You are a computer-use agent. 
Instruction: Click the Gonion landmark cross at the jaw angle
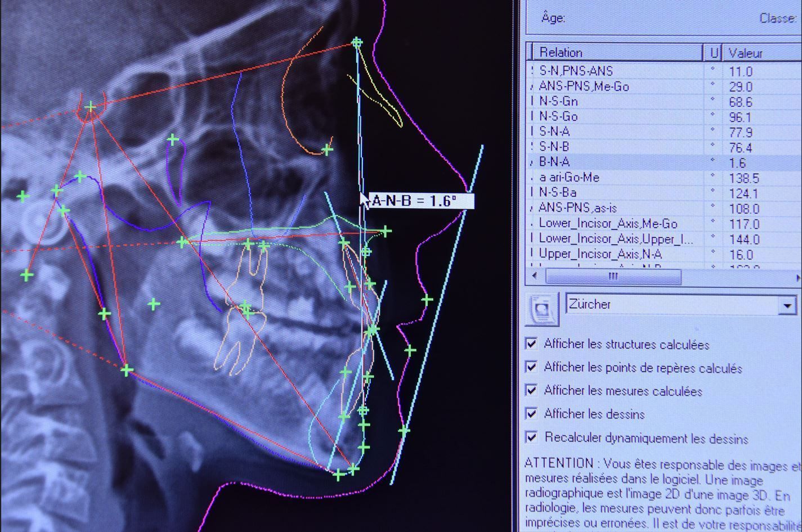[x=127, y=370]
